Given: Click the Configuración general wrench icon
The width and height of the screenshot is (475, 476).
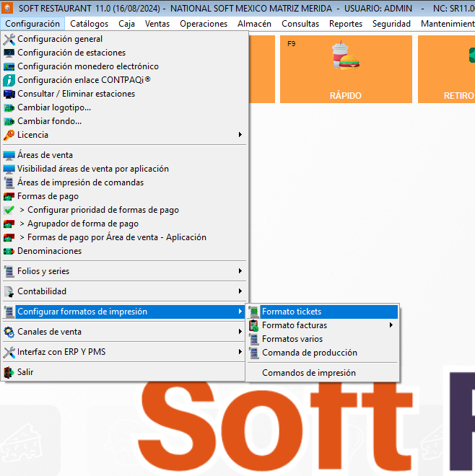Looking at the screenshot, I should (9, 39).
